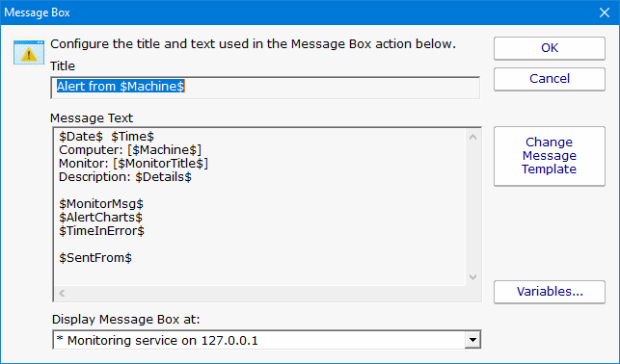The image size is (620, 364).
Task: Place cursor on the $Date$ $Time$ line
Action: coord(106,137)
